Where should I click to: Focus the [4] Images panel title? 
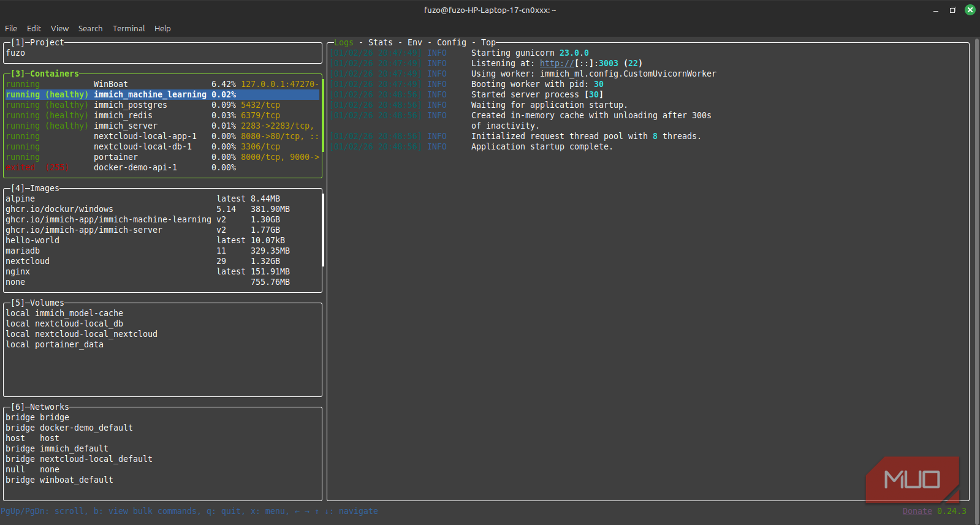point(35,188)
